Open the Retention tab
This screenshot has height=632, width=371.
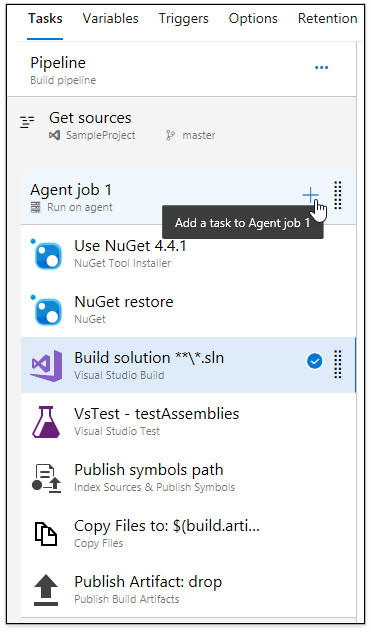tap(327, 19)
